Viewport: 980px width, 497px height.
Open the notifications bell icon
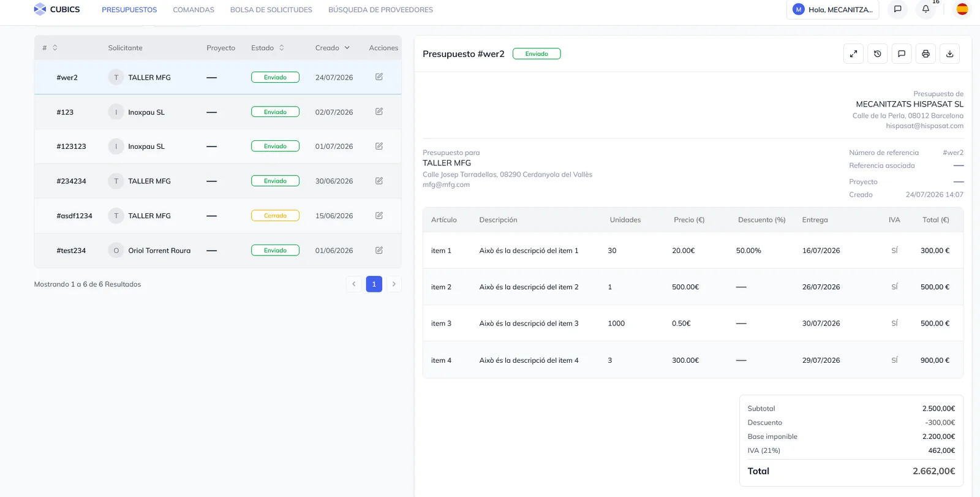tap(925, 9)
